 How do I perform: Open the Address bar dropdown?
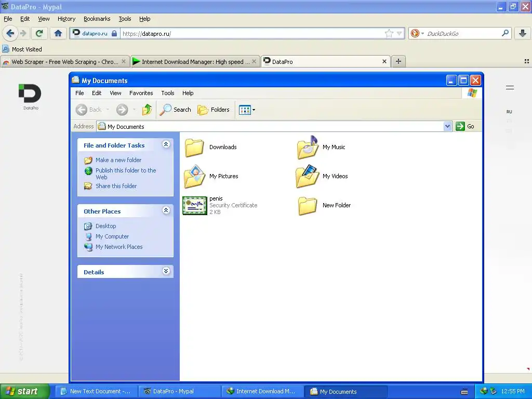[x=447, y=126]
